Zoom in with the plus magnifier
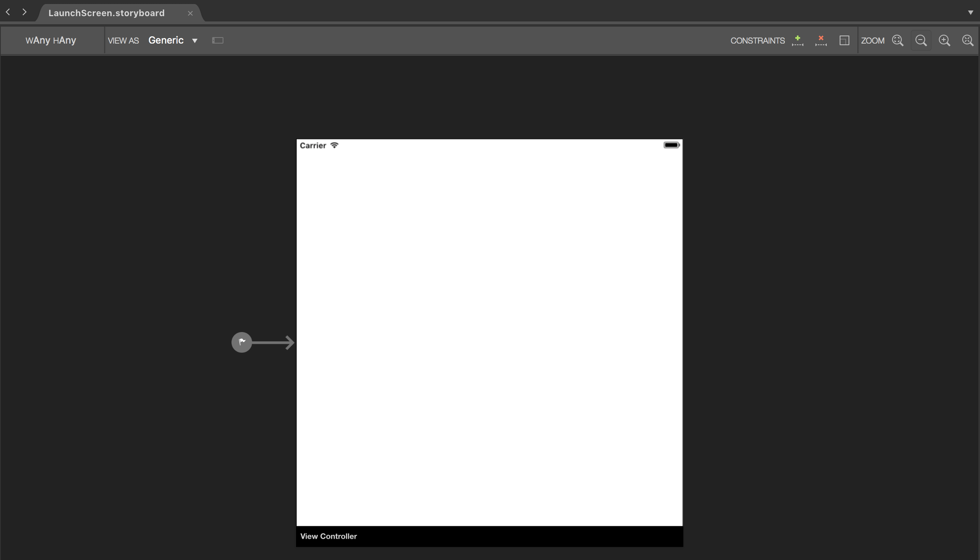The height and width of the screenshot is (560, 980). (x=944, y=40)
